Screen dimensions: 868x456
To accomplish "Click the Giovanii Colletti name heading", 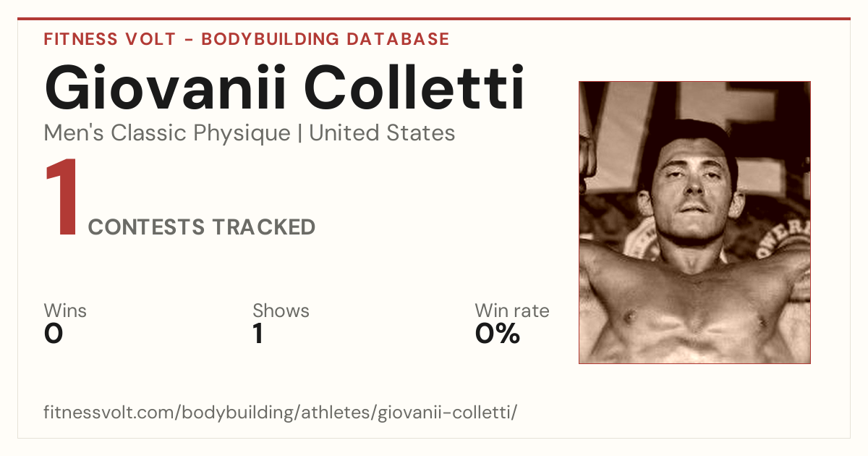I will click(x=284, y=88).
